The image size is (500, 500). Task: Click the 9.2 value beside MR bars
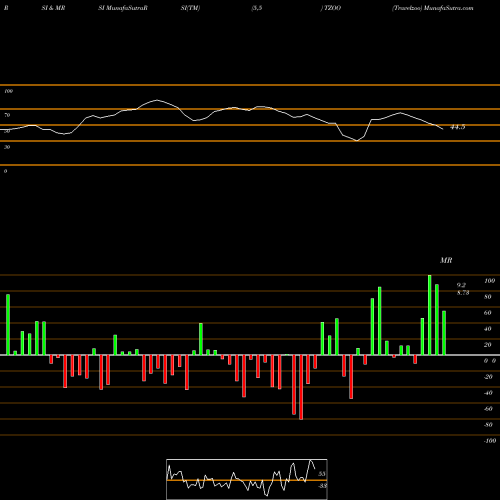(461, 285)
